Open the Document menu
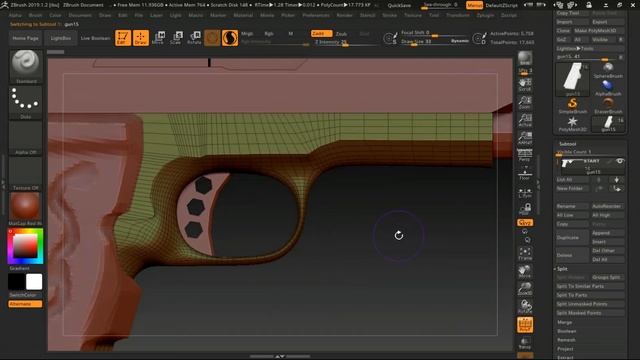 (x=80, y=15)
